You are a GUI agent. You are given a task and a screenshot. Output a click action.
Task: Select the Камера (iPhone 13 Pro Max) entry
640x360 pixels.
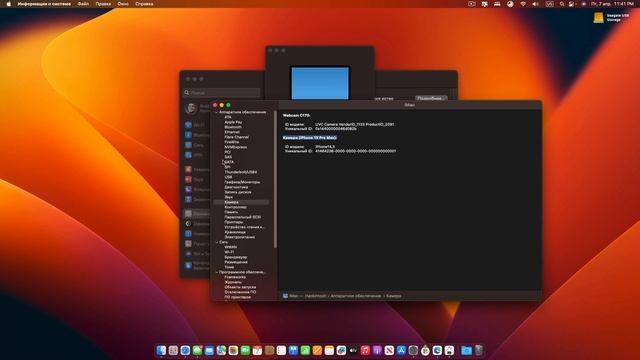coord(310,138)
